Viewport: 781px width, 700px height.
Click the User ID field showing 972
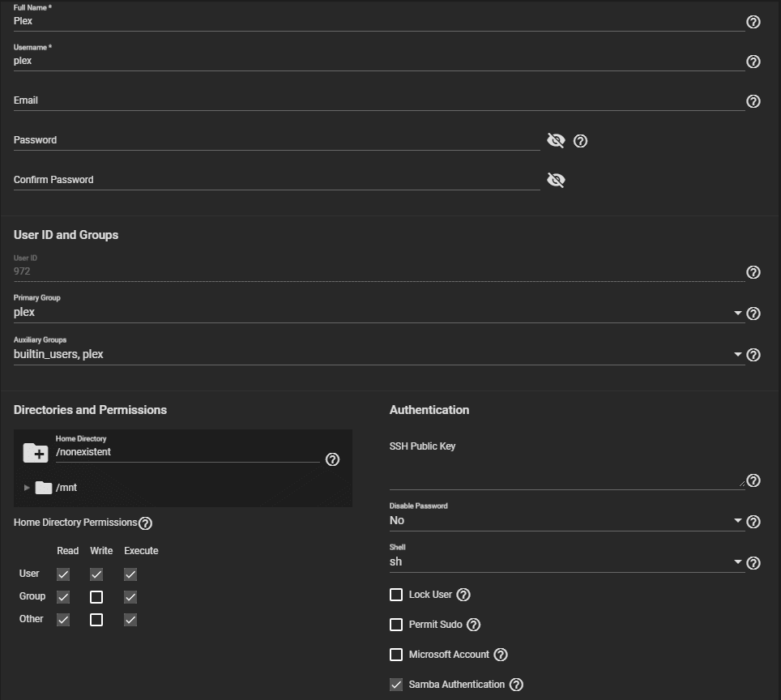click(379, 271)
